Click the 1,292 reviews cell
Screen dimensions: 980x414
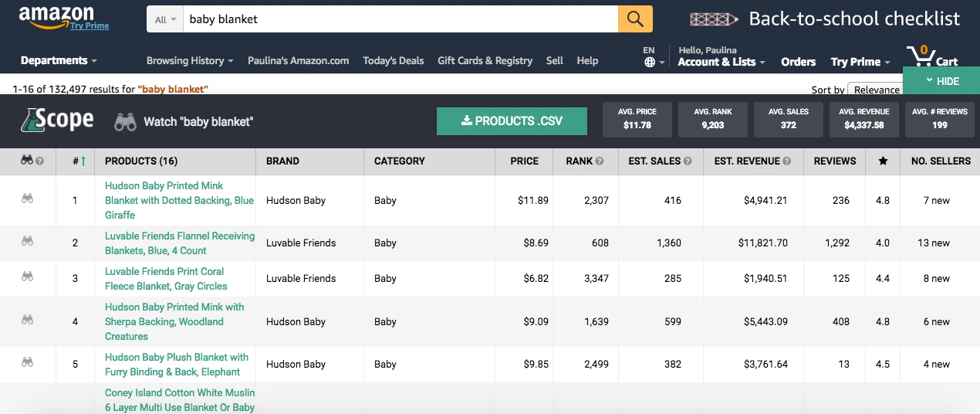click(x=836, y=243)
